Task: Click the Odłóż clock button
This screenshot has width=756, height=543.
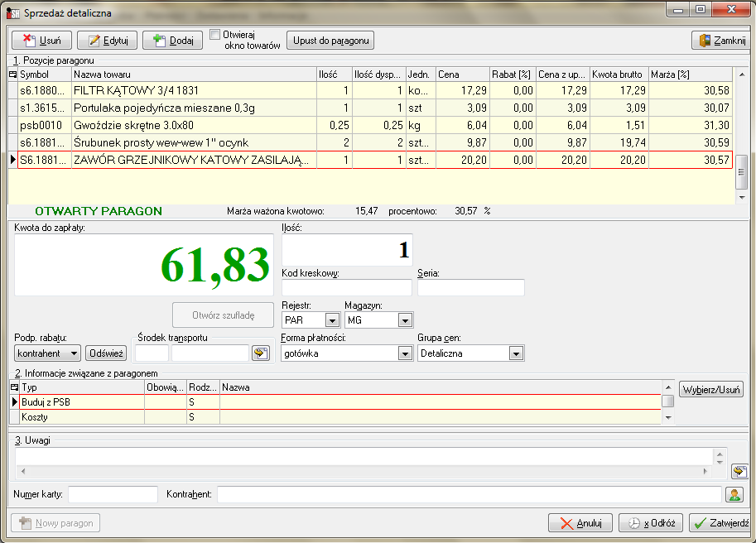Action: [651, 523]
